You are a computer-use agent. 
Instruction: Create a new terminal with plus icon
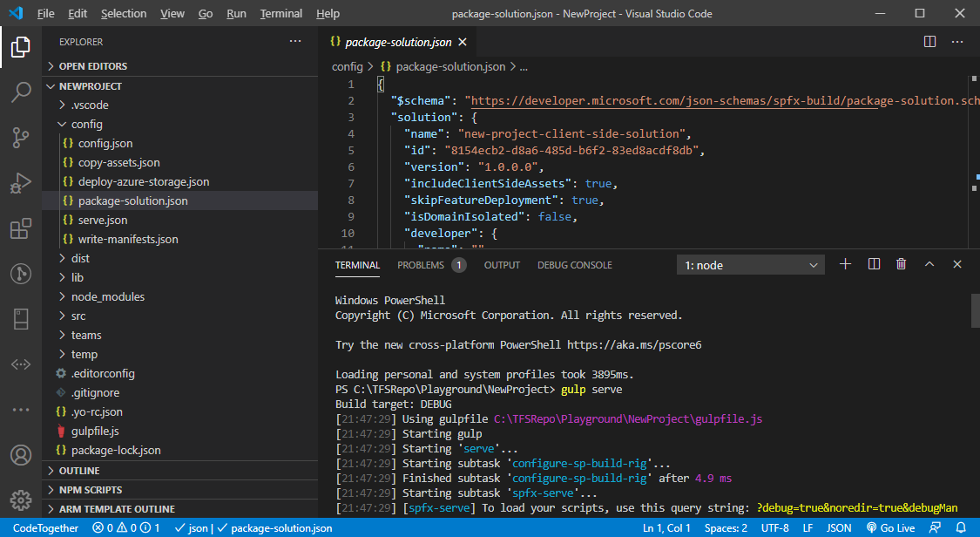pyautogui.click(x=845, y=265)
